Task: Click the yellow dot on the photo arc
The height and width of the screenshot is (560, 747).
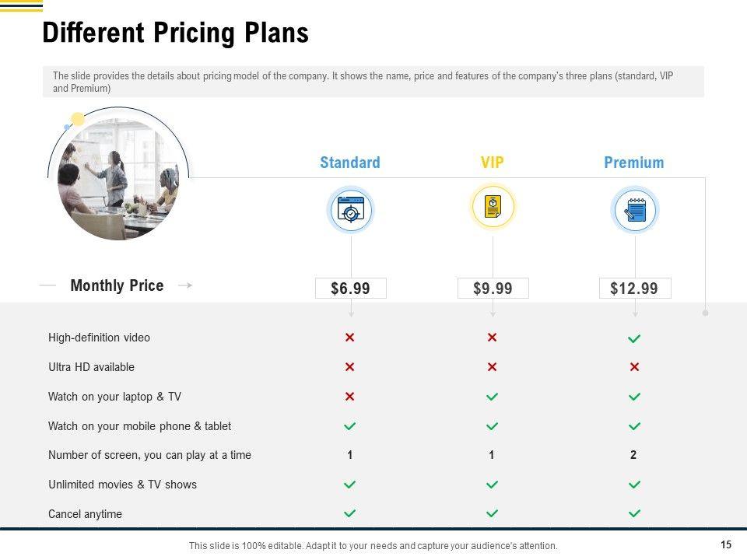Action: 78,119
